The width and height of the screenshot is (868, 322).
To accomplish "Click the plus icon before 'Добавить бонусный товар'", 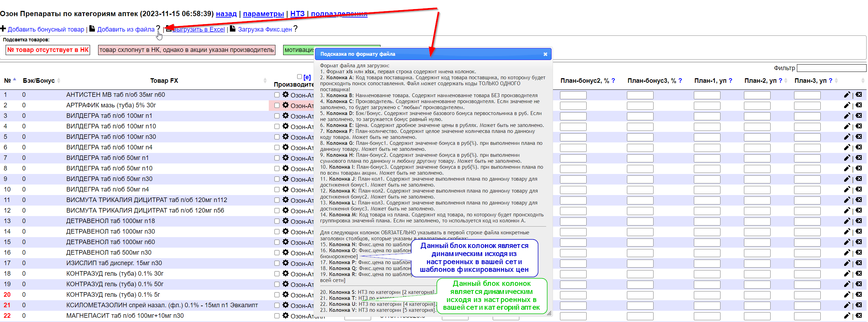I will point(3,28).
